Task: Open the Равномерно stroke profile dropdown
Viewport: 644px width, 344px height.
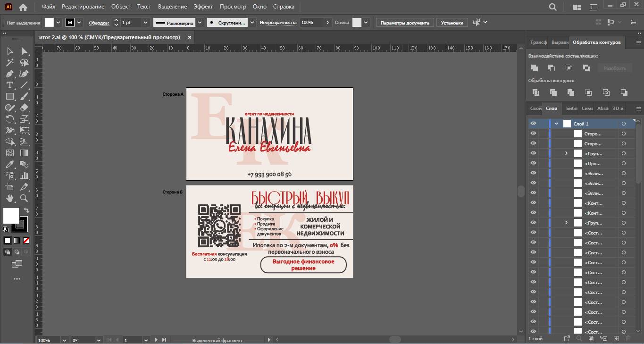Action: pos(200,23)
